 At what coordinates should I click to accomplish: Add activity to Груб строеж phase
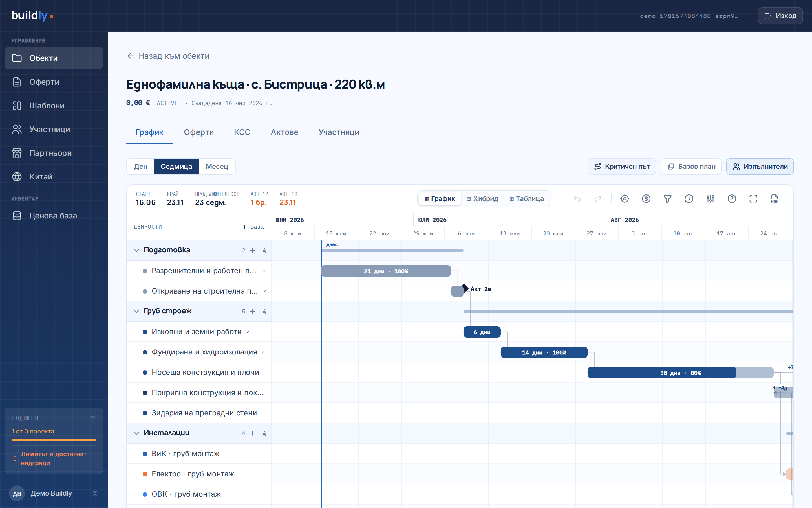coord(252,312)
